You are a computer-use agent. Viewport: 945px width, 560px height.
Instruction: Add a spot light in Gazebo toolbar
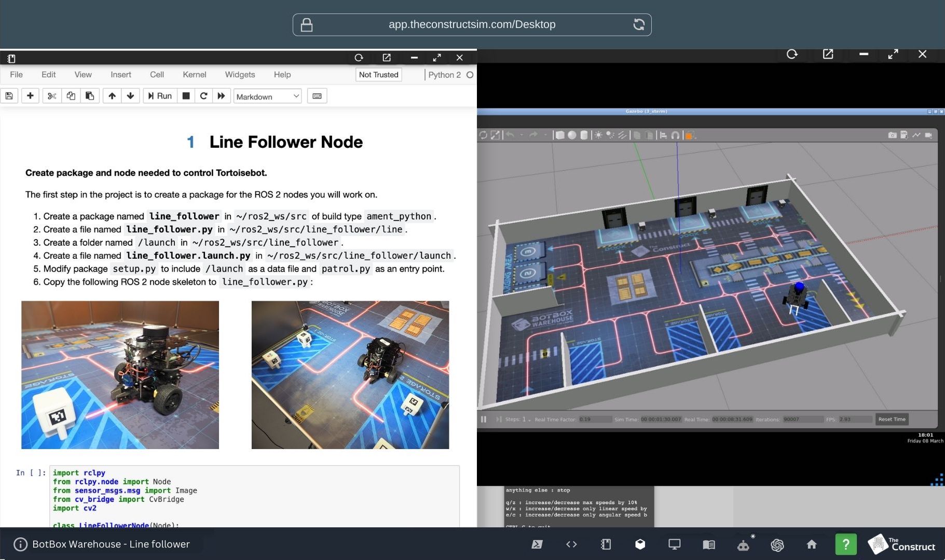pos(610,135)
